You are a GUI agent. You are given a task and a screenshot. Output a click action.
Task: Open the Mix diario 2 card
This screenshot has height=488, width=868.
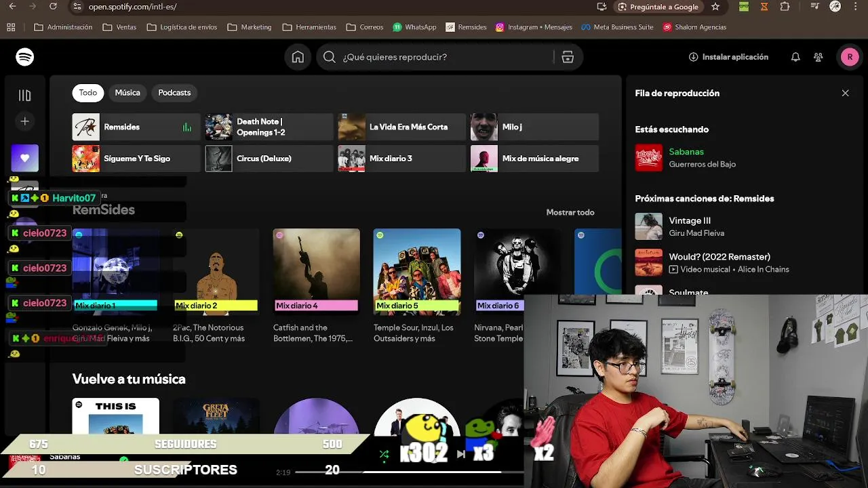tap(216, 285)
